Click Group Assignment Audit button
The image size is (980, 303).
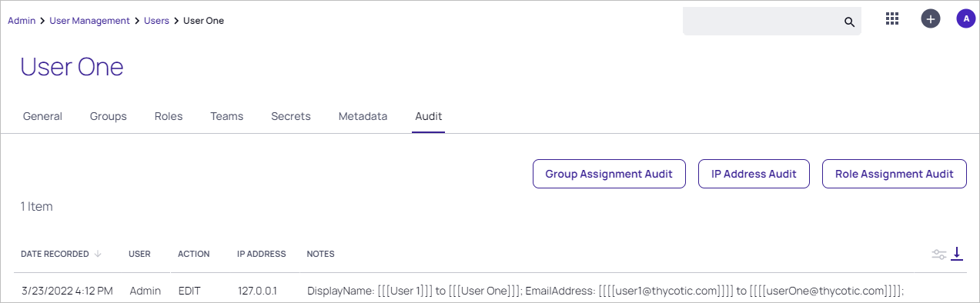click(609, 174)
